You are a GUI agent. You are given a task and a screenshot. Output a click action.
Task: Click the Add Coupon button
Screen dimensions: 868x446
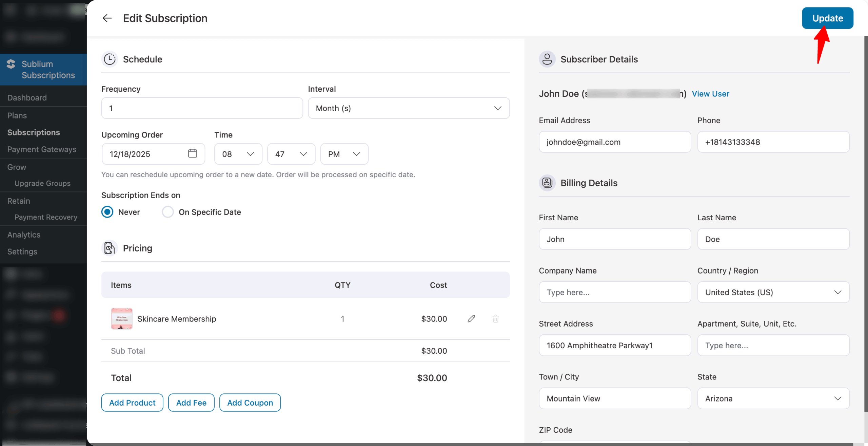250,402
